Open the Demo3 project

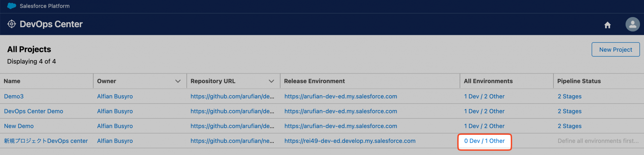coord(14,97)
